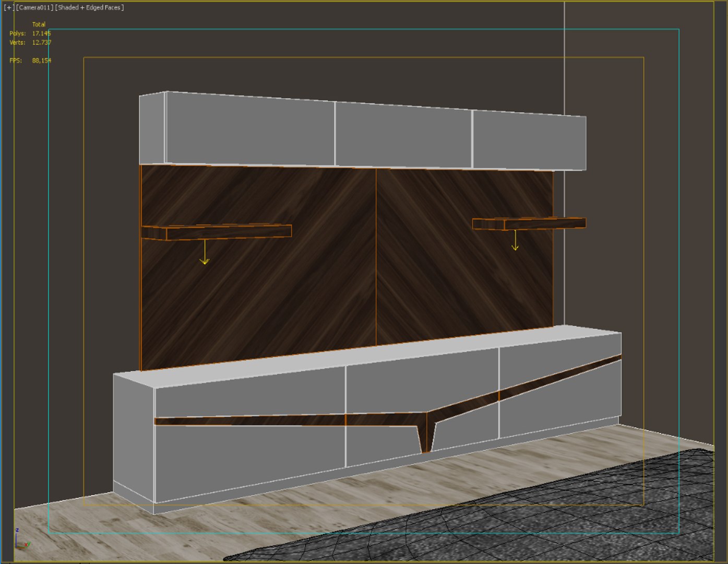Open the Camera011 point-of-view viewport menu

[x=35, y=8]
